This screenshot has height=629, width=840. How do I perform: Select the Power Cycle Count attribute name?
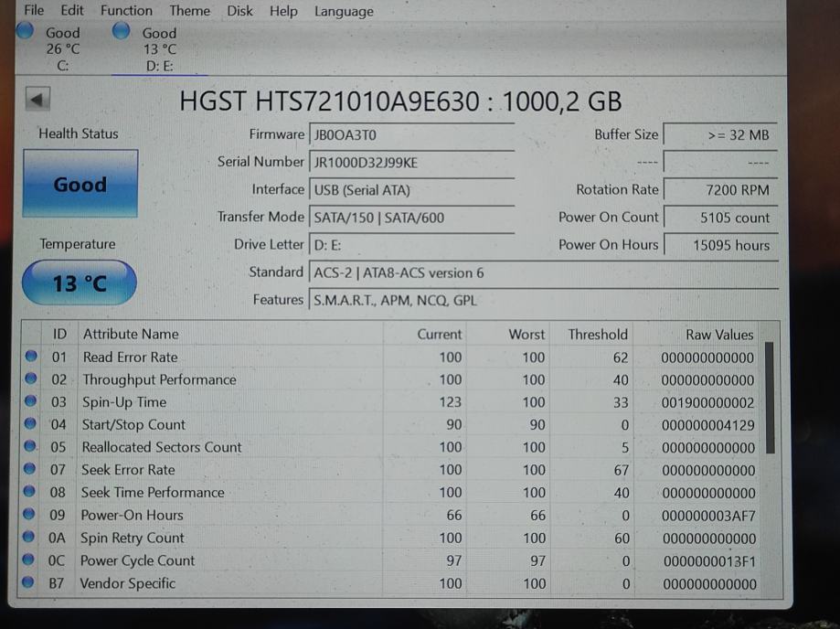[x=138, y=560]
